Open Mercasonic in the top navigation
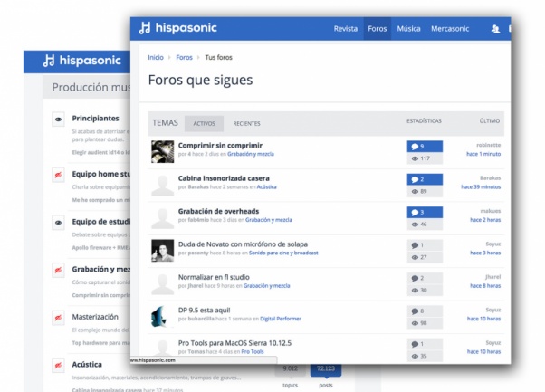Viewport: 545px width, 392px height. click(x=450, y=29)
